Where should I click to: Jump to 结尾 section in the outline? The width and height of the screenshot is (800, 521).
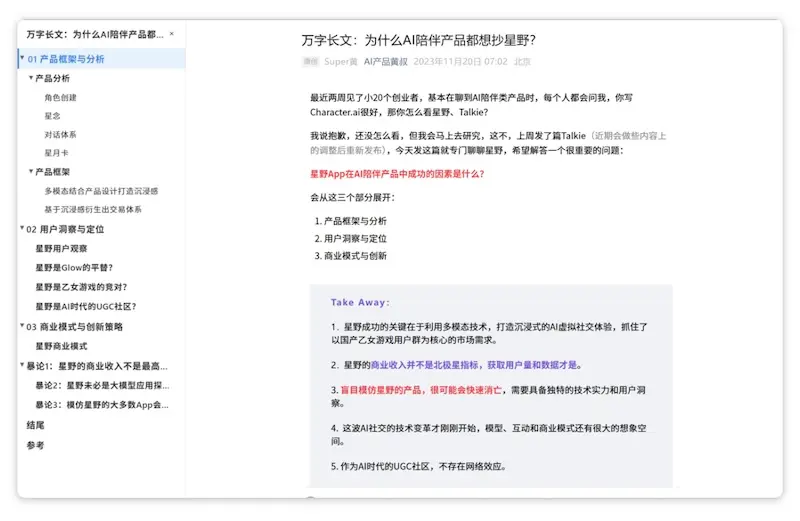pyautogui.click(x=35, y=425)
